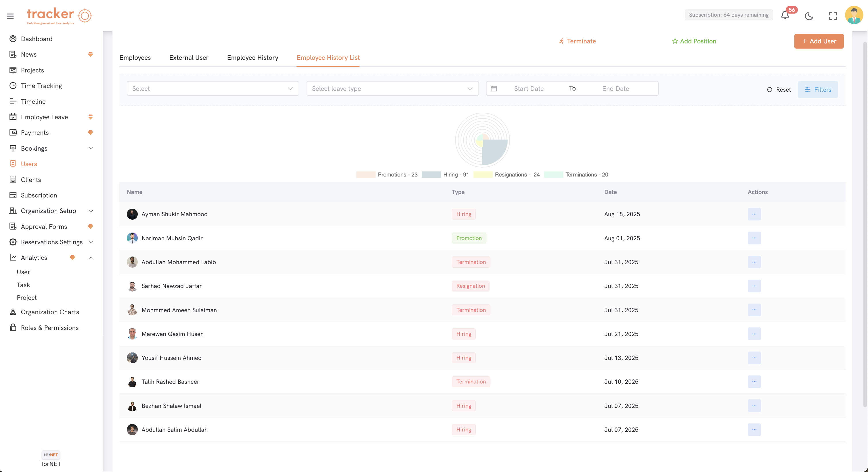The height and width of the screenshot is (472, 868).
Task: Open actions menu for Ayman Shukir Mahmood
Action: pyautogui.click(x=754, y=214)
